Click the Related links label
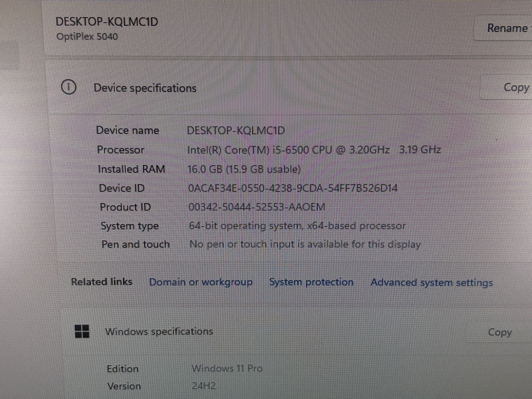The width and height of the screenshot is (532, 399). pyautogui.click(x=102, y=282)
